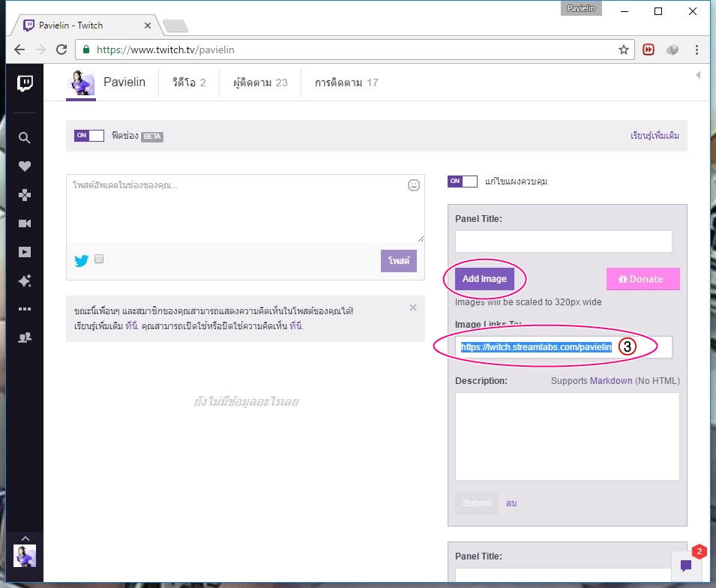Click the Pavielin profile picture in the header
Image resolution: width=716 pixels, height=588 pixels.
point(81,82)
